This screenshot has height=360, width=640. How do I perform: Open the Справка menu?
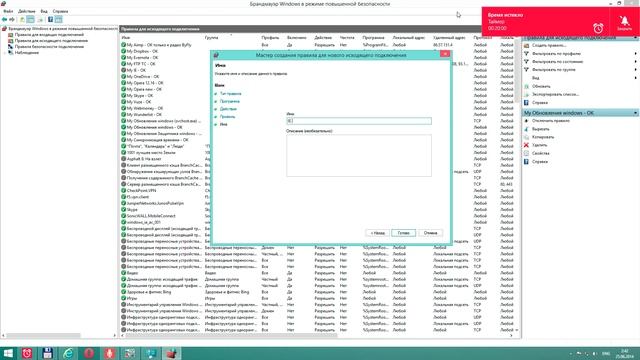(x=60, y=11)
